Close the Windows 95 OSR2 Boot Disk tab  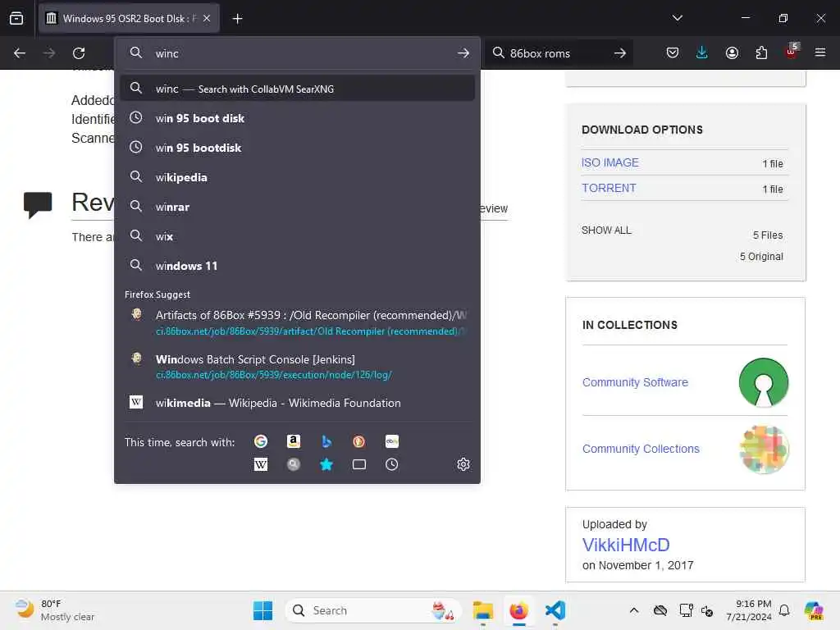click(207, 18)
